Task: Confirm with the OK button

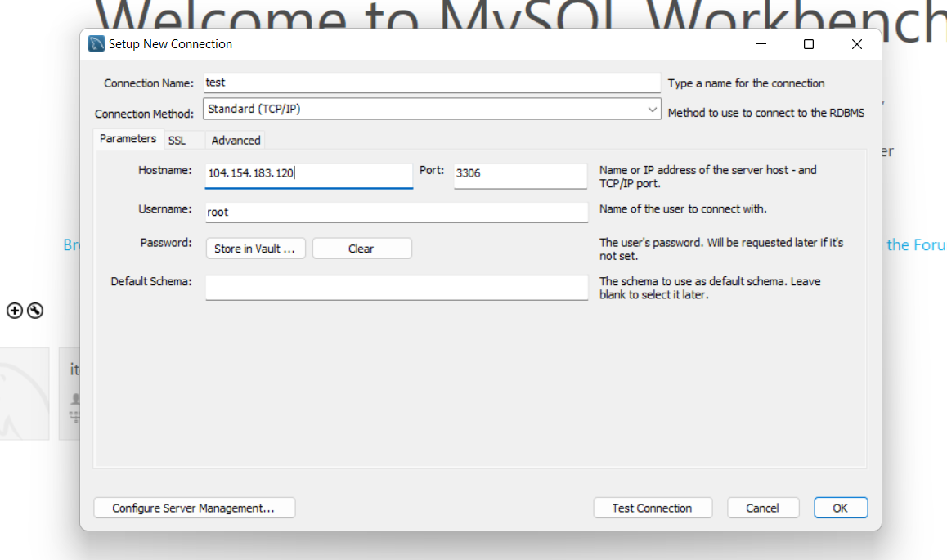Action: tap(841, 508)
